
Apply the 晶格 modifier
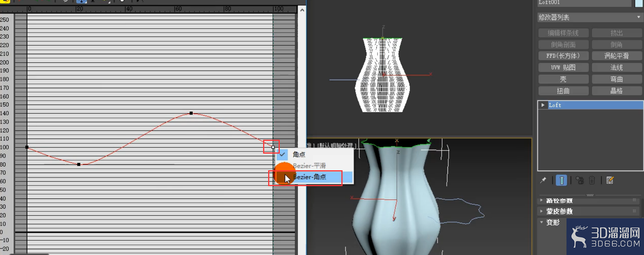pos(617,91)
